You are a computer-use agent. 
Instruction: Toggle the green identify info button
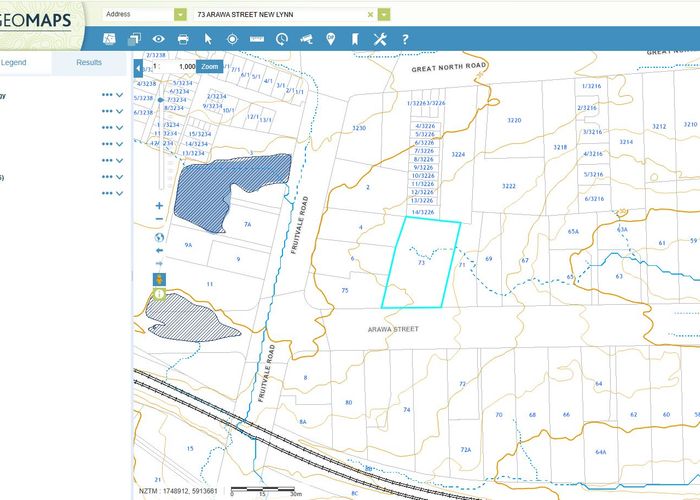tap(159, 295)
